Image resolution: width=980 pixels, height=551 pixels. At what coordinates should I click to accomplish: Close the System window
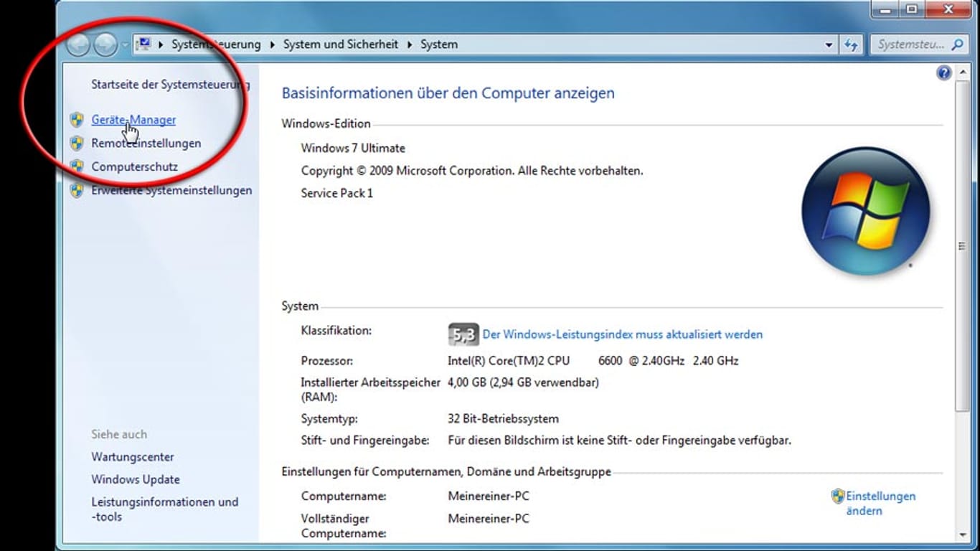point(948,9)
